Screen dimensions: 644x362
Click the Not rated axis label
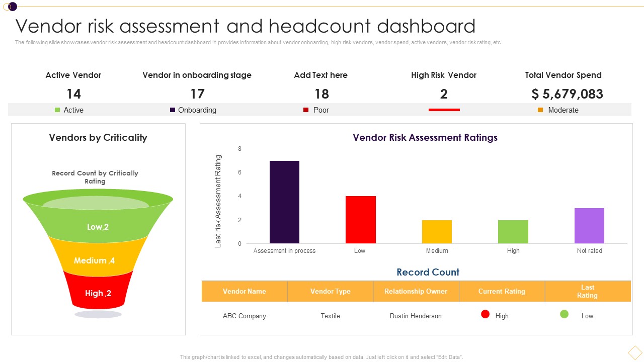pos(590,250)
